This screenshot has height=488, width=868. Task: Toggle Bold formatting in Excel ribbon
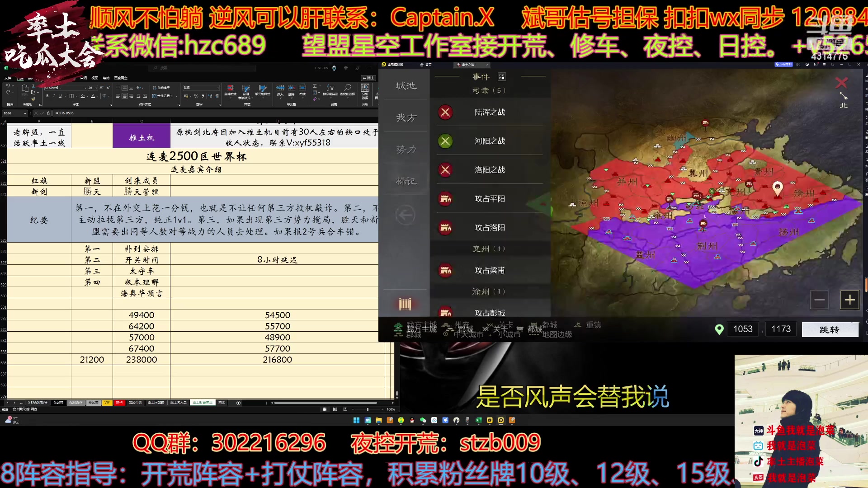47,96
